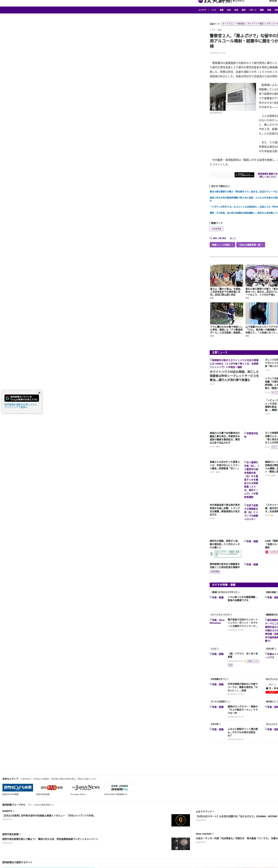Select トップ in the purple navigation bar
This screenshot has width=278, height=868.
214,10
